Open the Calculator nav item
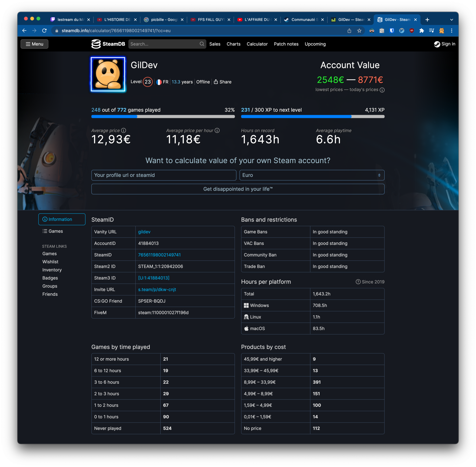The width and height of the screenshot is (476, 467). [x=257, y=44]
